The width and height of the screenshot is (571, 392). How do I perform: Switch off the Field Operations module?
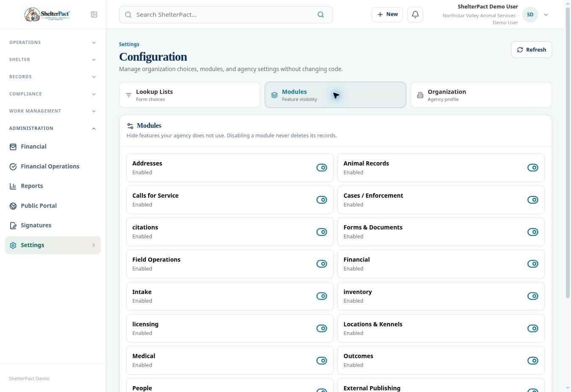(x=322, y=264)
